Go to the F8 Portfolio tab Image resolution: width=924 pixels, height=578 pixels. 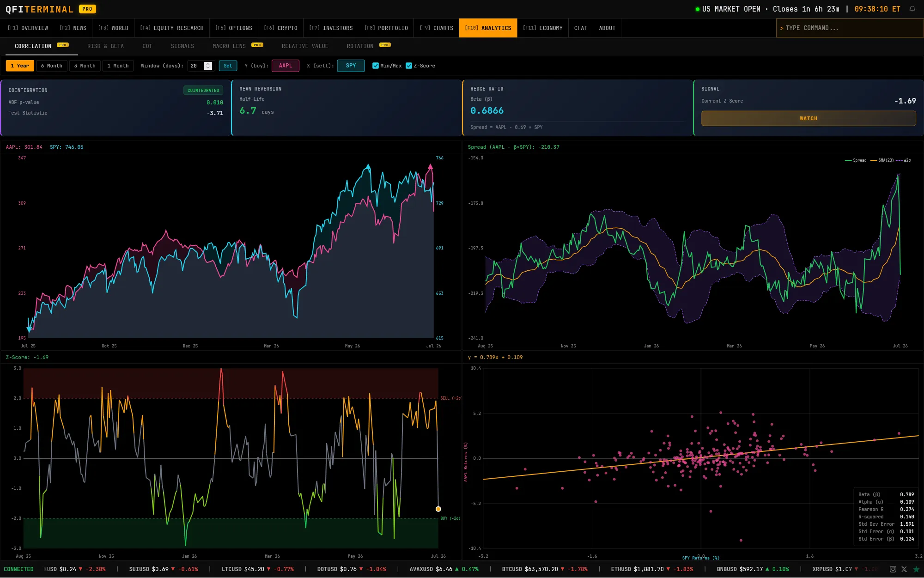[386, 28]
